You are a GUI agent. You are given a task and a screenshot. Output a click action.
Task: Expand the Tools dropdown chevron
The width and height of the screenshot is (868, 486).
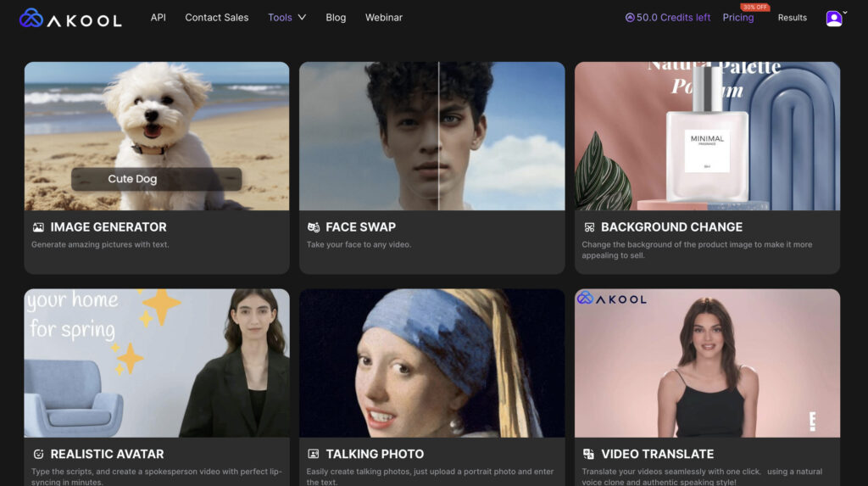click(x=302, y=18)
